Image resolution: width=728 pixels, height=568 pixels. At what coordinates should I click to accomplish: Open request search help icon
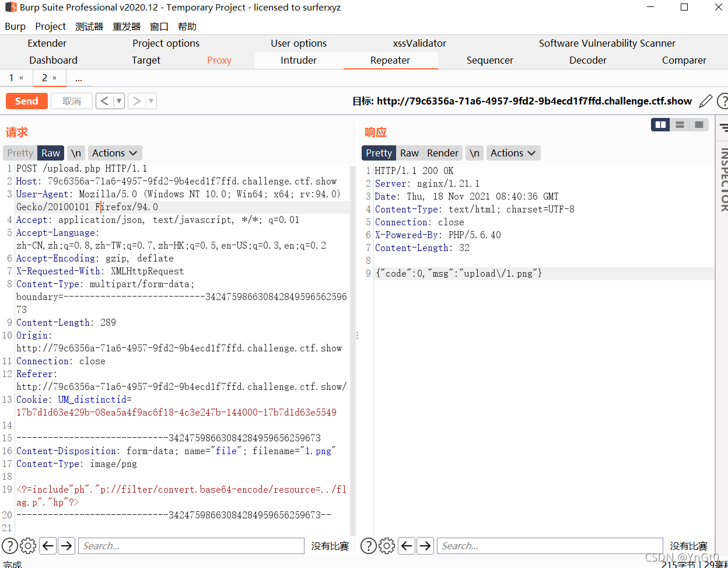pos(10,546)
